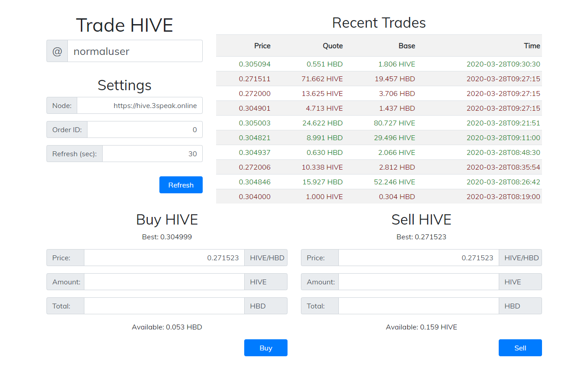The width and height of the screenshot is (588, 375).
Task: Click the Sell HIVE Price field
Action: click(418, 258)
